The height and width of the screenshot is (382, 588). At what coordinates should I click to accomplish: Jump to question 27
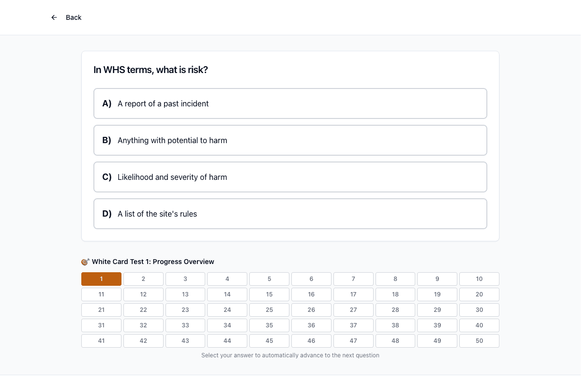point(353,310)
